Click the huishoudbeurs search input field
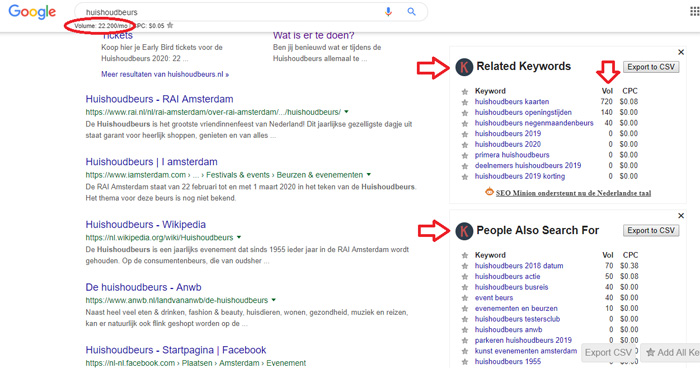 coord(228,12)
